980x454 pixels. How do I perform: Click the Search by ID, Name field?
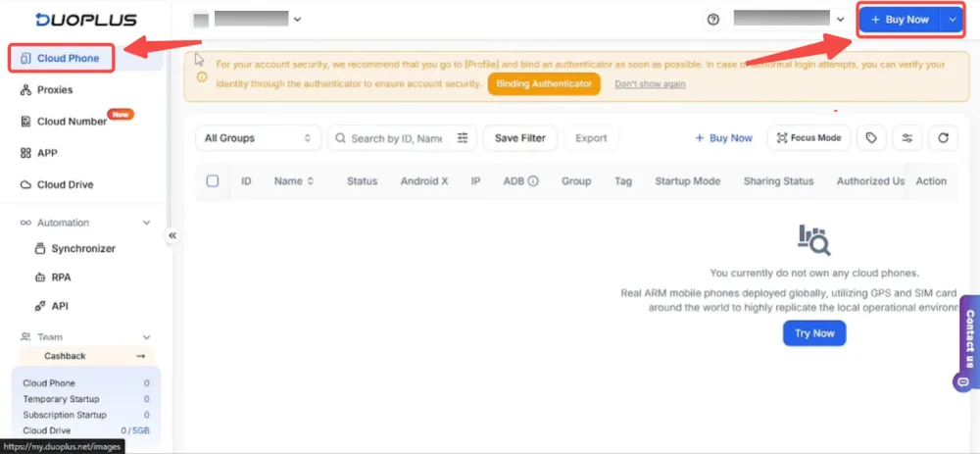(395, 138)
